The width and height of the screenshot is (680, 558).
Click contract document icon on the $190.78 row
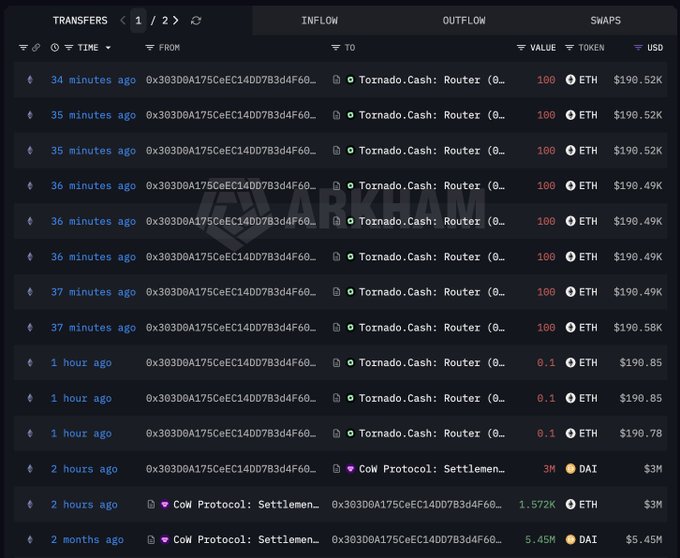[336, 433]
